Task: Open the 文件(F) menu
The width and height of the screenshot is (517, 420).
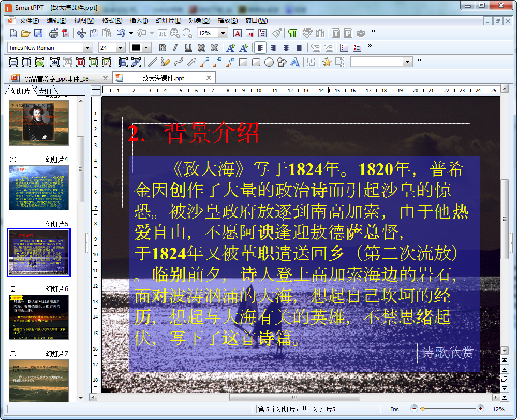Action: (x=28, y=21)
